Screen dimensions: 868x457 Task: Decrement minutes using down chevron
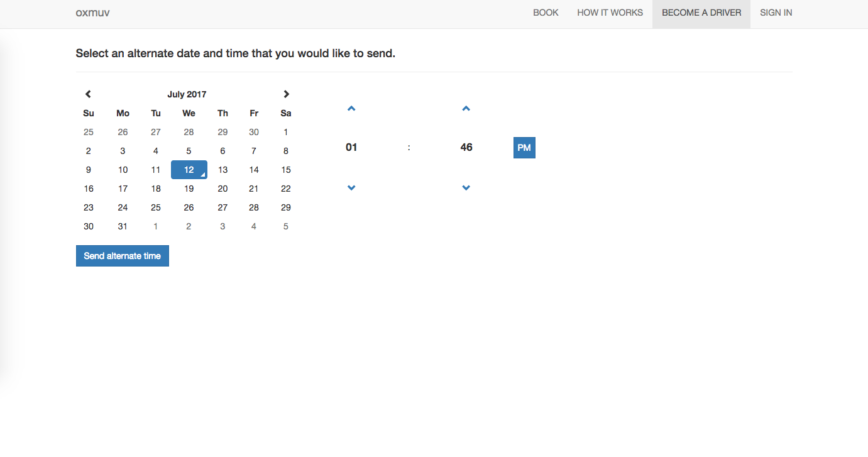pyautogui.click(x=466, y=188)
